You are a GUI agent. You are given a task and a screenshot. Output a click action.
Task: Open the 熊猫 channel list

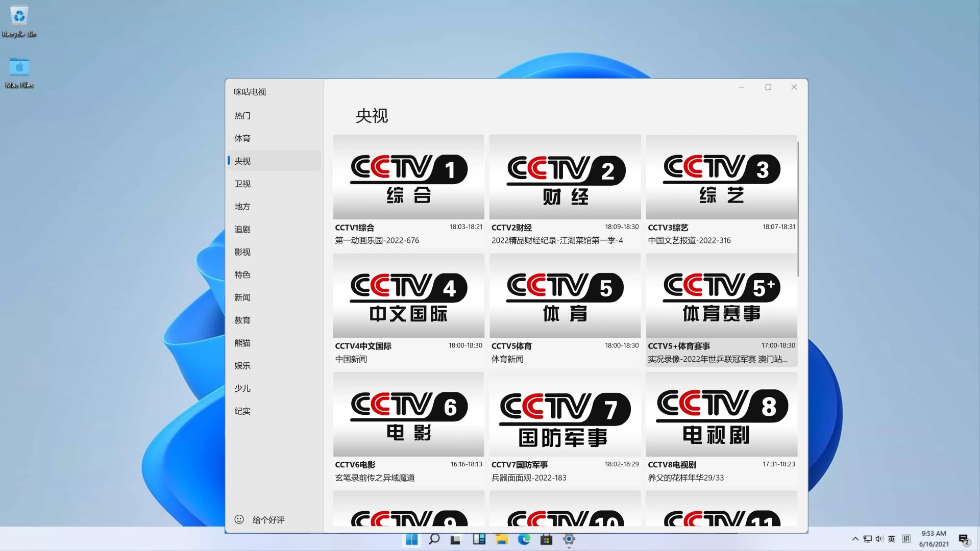coord(274,343)
